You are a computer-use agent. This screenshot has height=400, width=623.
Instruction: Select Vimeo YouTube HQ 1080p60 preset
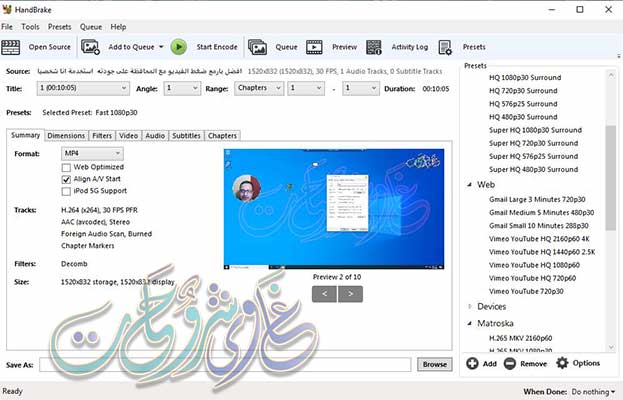point(534,265)
